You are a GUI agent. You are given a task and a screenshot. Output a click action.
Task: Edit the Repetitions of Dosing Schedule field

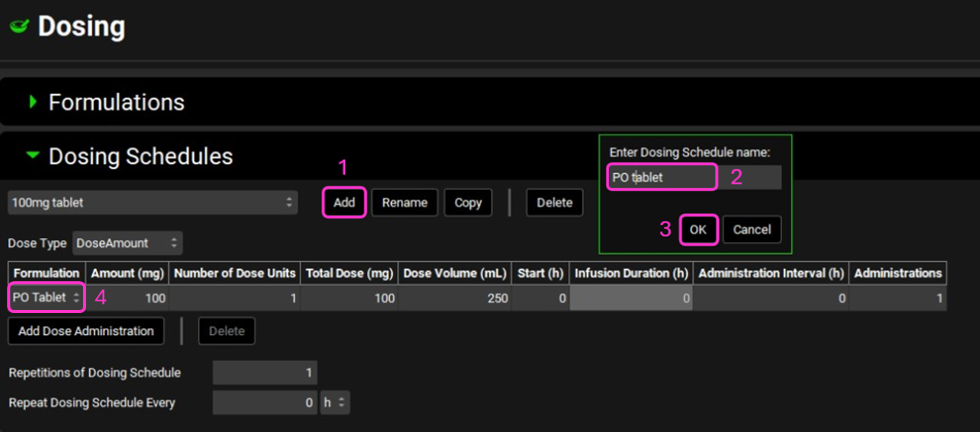(265, 372)
